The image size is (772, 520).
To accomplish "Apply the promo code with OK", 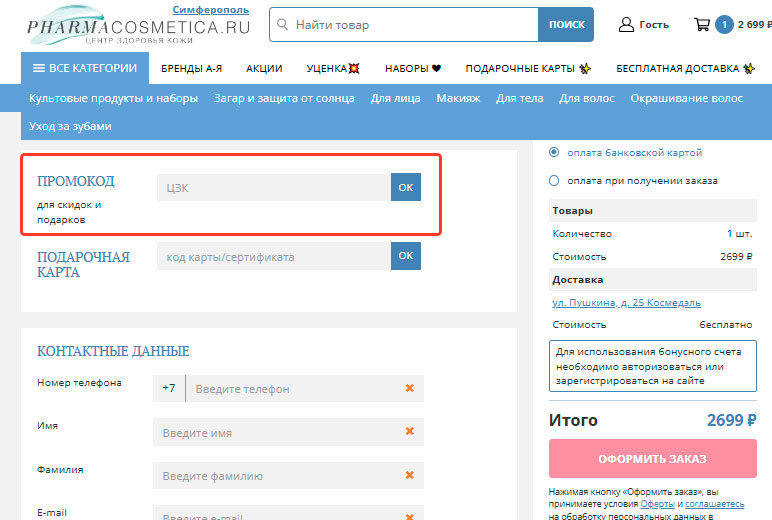I will (x=406, y=187).
